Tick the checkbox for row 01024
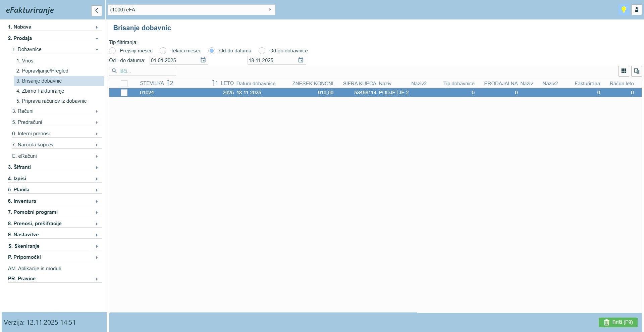Image resolution: width=644 pixels, height=332 pixels. click(x=124, y=93)
